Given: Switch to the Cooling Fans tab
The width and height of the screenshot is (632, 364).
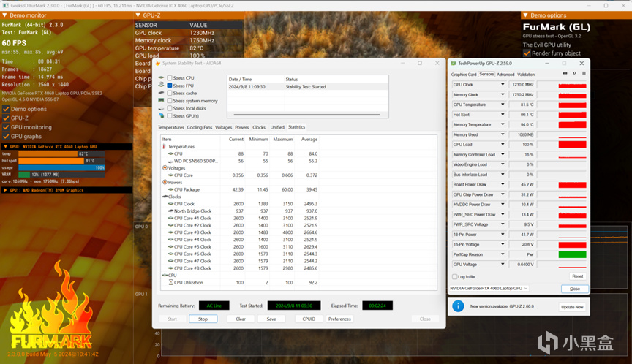Looking at the screenshot, I should point(199,127).
